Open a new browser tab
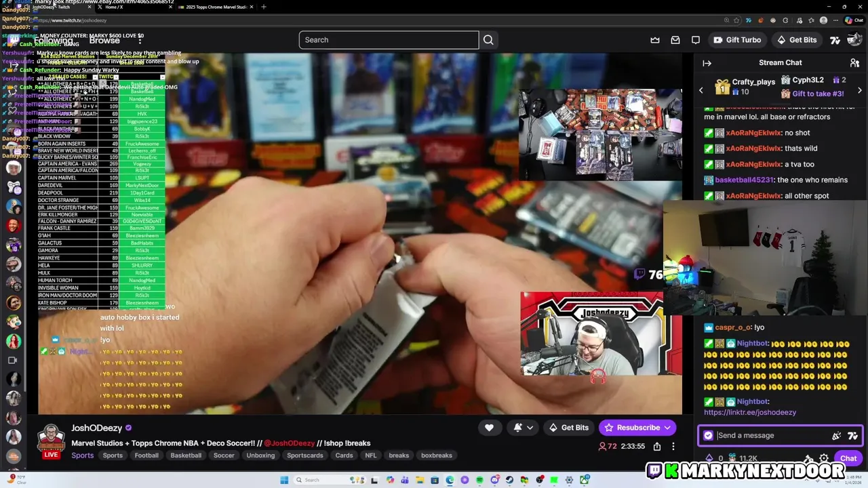 (264, 7)
